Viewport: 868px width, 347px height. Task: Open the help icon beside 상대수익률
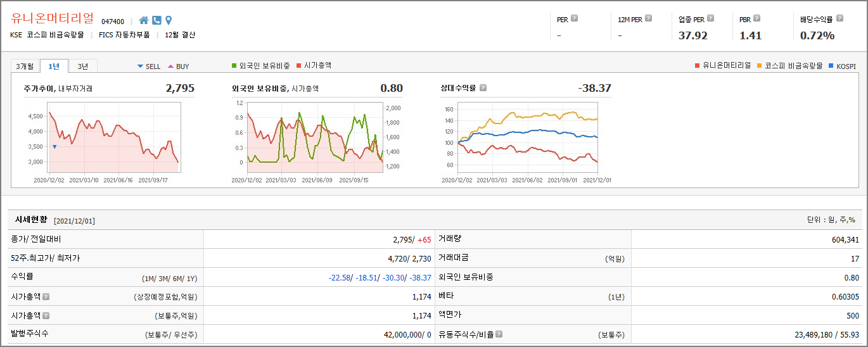[x=483, y=88]
